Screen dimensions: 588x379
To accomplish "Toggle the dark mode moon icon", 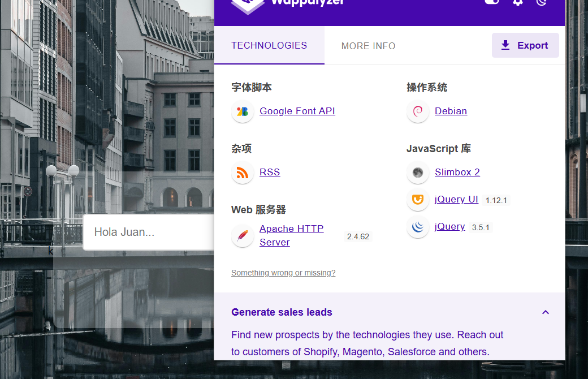I will pos(542,2).
